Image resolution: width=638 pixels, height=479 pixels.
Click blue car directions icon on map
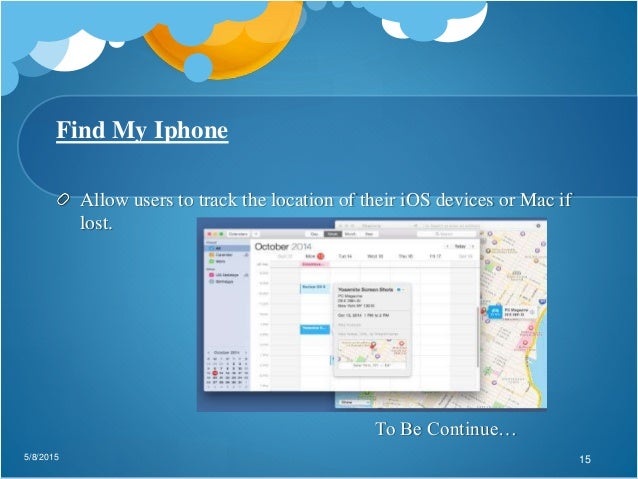click(x=495, y=312)
